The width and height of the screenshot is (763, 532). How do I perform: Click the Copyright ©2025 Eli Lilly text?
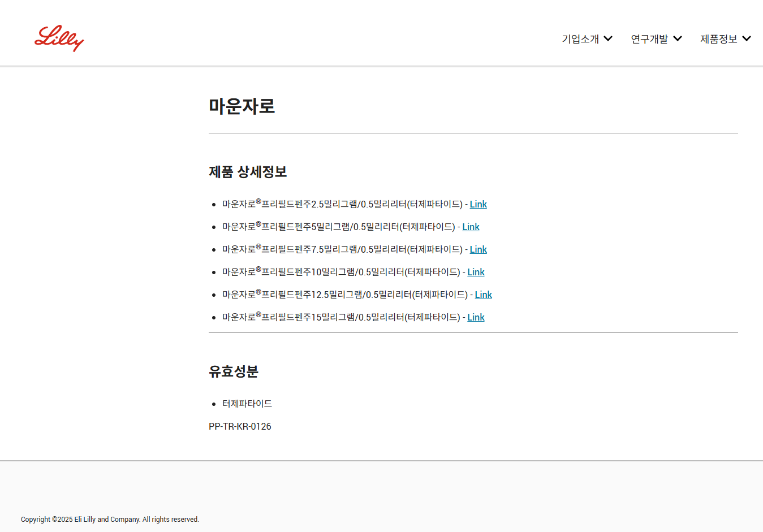click(x=110, y=520)
